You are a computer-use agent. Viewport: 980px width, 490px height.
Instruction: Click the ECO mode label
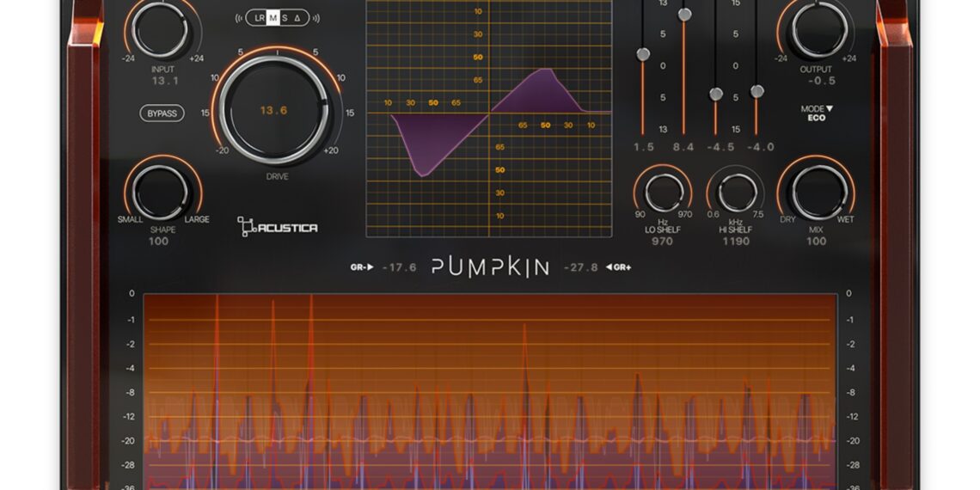tap(817, 118)
